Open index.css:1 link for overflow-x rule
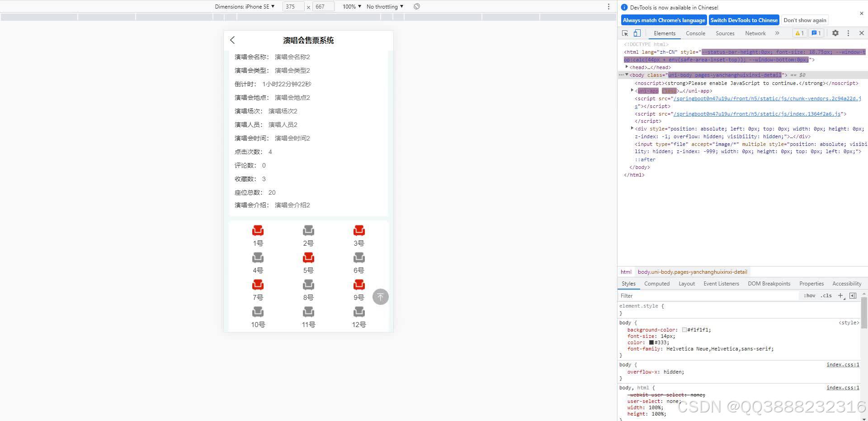This screenshot has width=868, height=421. pos(843,365)
